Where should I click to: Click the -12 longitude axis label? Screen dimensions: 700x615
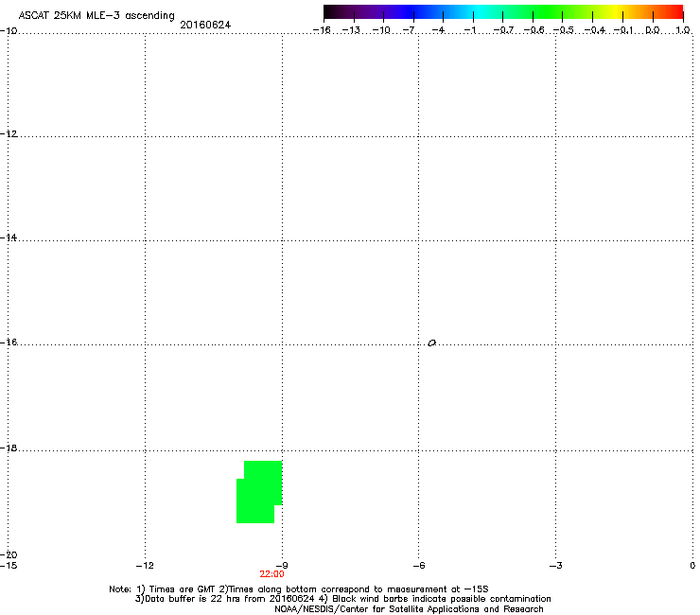click(145, 566)
